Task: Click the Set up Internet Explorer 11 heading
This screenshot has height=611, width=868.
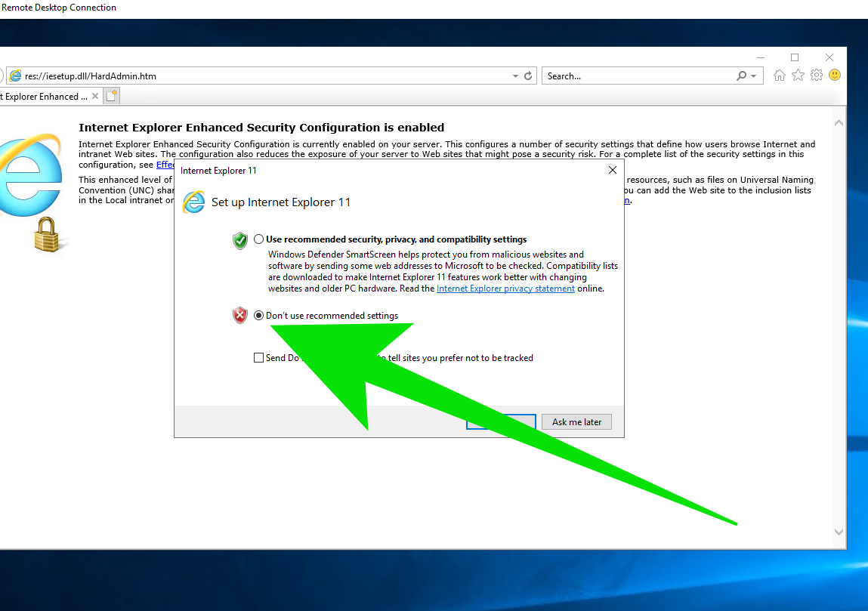Action: tap(281, 202)
